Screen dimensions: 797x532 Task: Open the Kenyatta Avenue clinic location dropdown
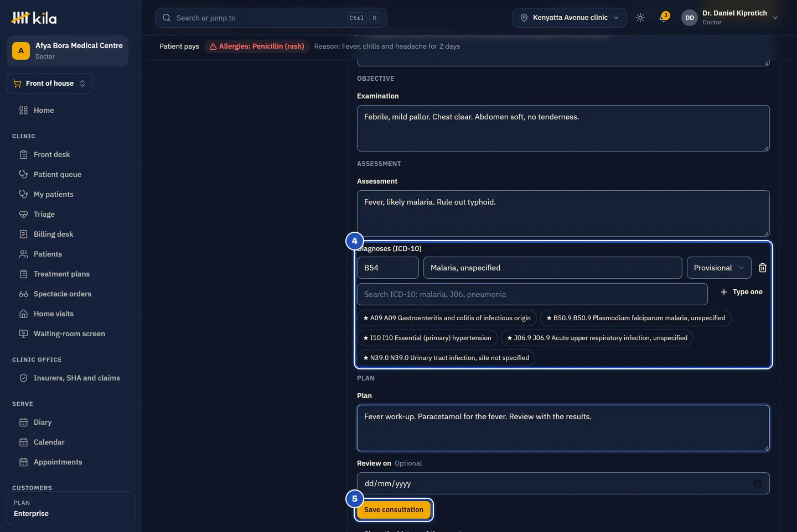(570, 18)
